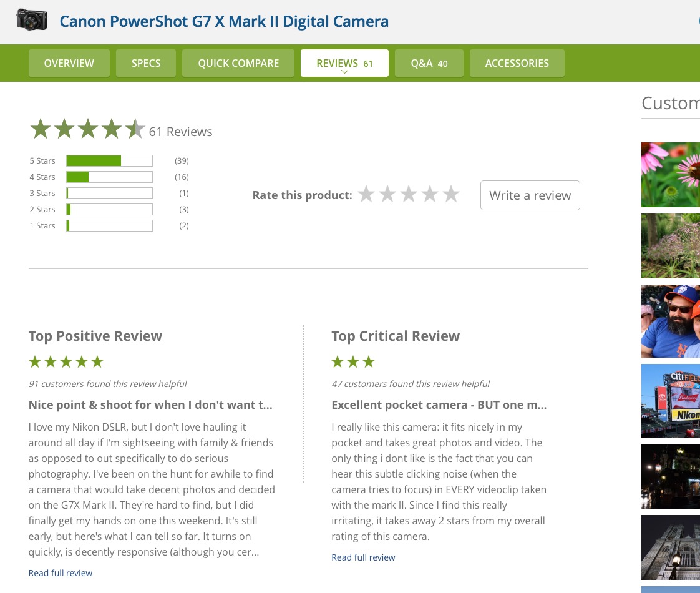Viewport: 700px width, 593px height.
Task: Read full Top Positive Review
Action: (61, 573)
